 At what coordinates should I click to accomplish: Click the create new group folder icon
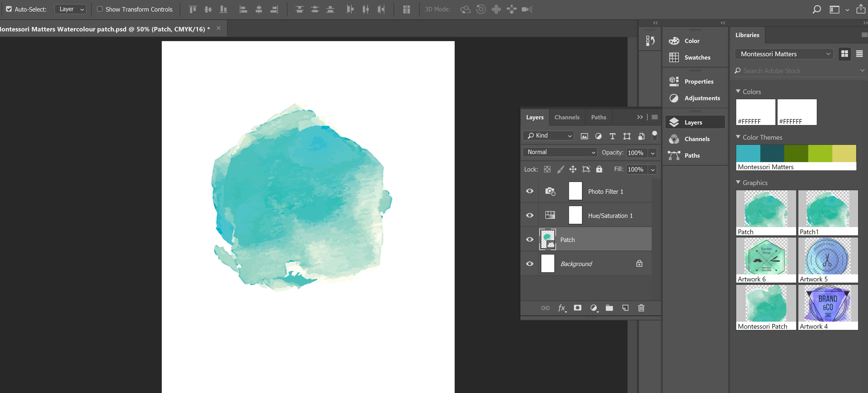coord(609,308)
